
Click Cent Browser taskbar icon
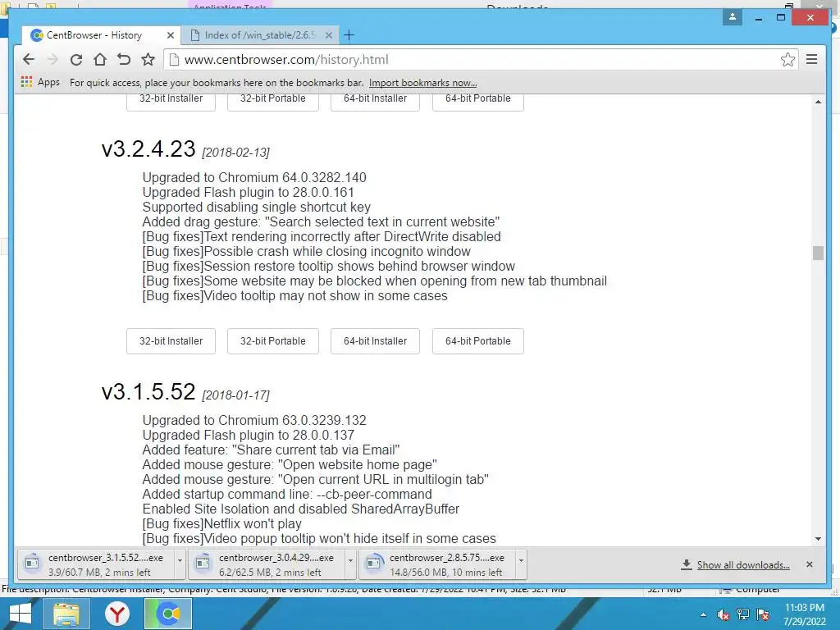tap(168, 614)
